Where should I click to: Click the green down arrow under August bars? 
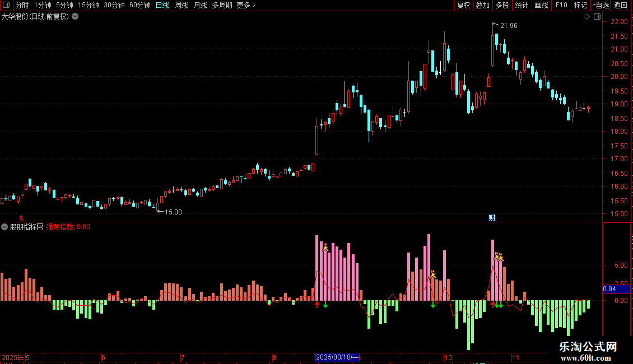325,305
